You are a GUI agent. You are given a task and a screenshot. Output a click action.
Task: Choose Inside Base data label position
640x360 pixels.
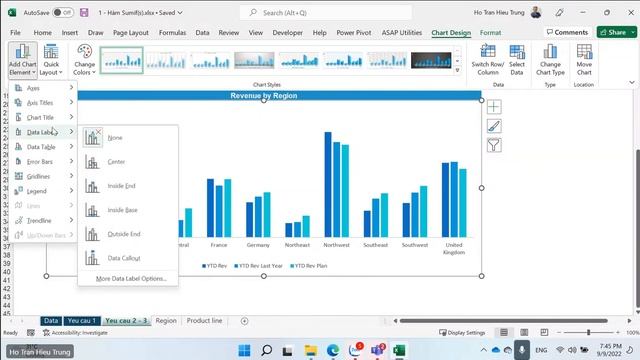point(128,210)
